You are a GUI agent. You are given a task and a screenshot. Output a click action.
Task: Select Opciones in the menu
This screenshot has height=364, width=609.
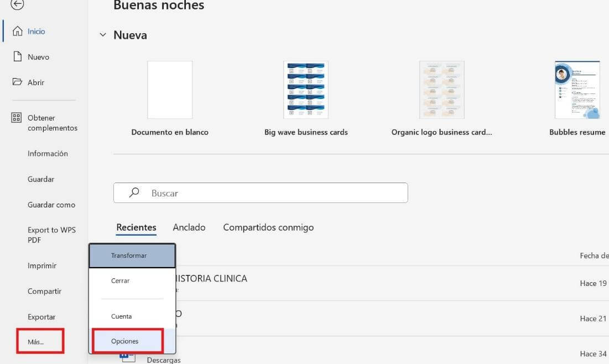(124, 341)
